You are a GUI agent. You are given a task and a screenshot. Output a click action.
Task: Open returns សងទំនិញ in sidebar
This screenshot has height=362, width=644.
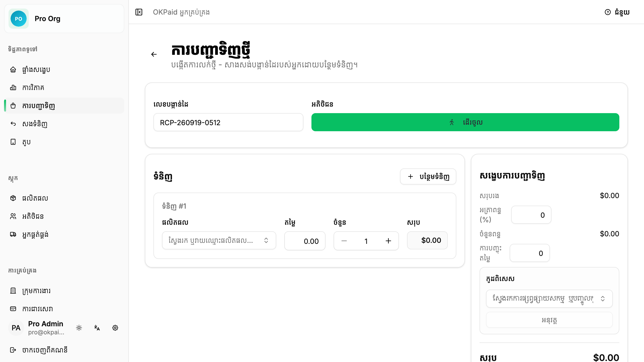click(x=64, y=124)
